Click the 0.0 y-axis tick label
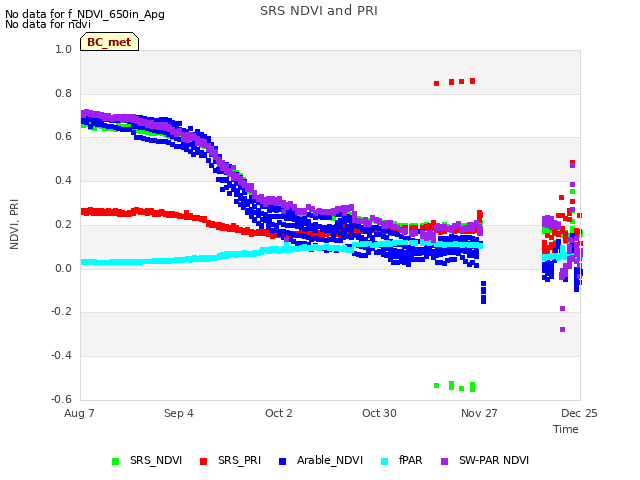This screenshot has width=640, height=480. tap(64, 268)
